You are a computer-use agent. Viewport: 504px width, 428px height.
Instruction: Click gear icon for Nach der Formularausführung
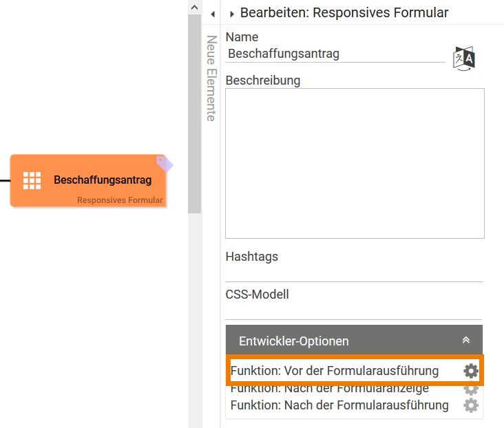(x=470, y=405)
